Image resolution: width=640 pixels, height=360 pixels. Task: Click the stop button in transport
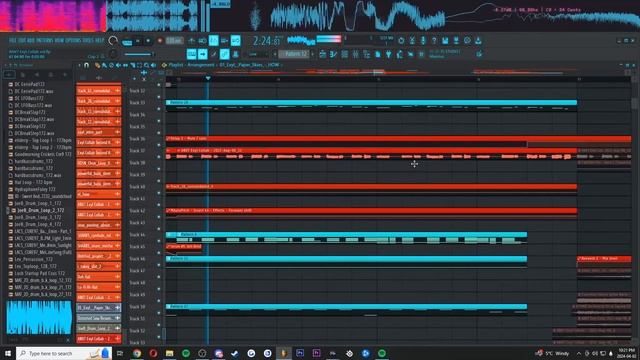point(148,41)
